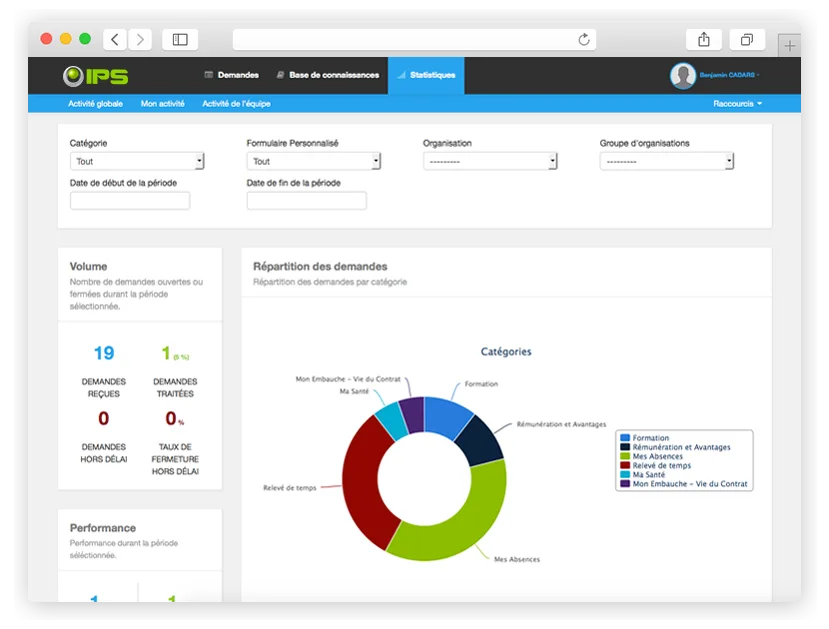Click the 19 demandes reçues value
This screenshot has width=829, height=629.
pos(104,353)
